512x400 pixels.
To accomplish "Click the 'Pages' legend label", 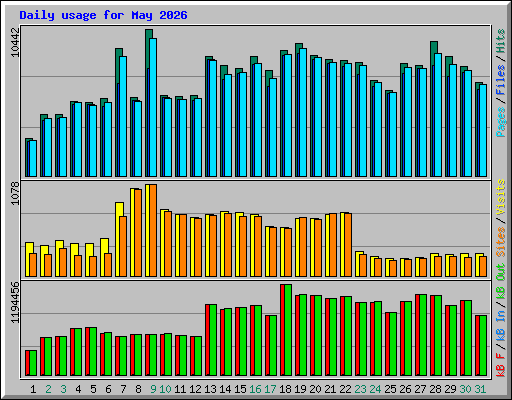I will (x=501, y=122).
